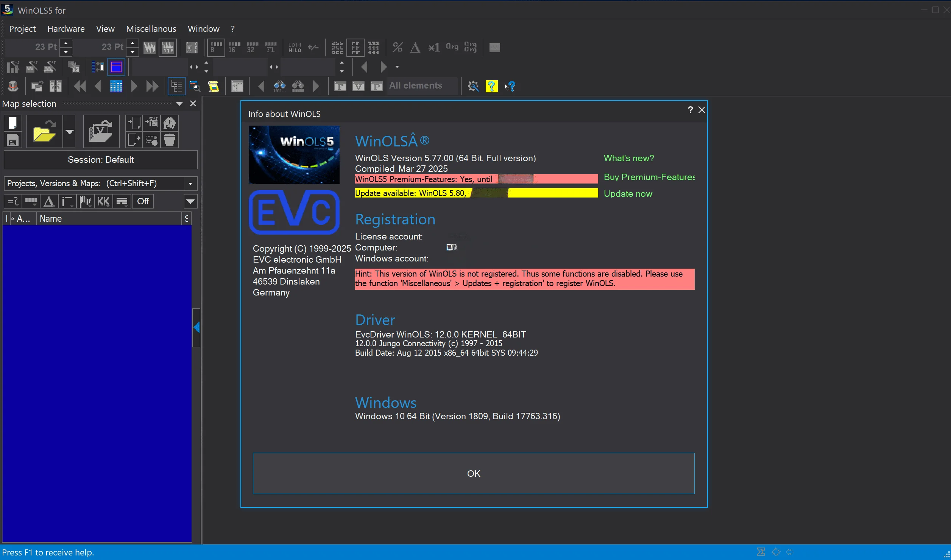Click the ? help button in dialog title
This screenshot has height=560, width=951.
tap(690, 110)
